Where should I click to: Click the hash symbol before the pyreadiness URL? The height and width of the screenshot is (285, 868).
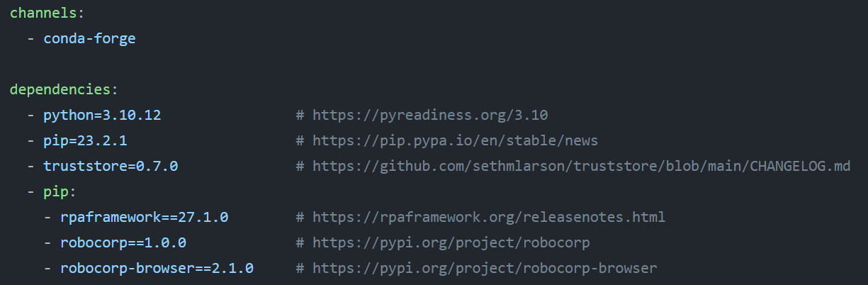[300, 115]
